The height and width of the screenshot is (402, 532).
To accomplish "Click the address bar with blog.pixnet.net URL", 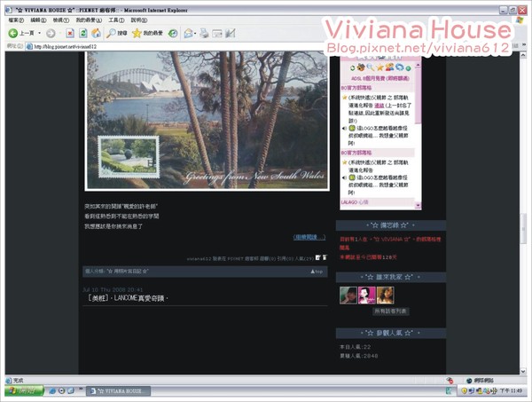I will [x=176, y=46].
